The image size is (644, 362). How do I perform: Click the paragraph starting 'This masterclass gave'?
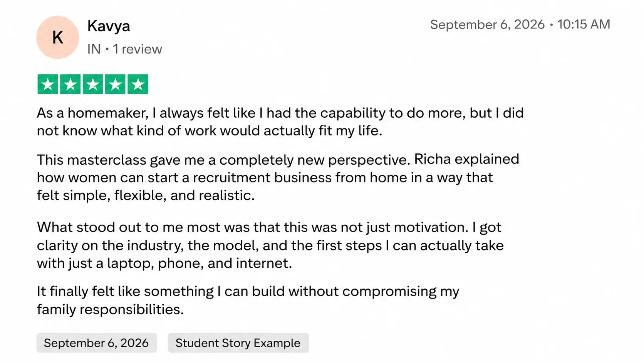tap(278, 177)
